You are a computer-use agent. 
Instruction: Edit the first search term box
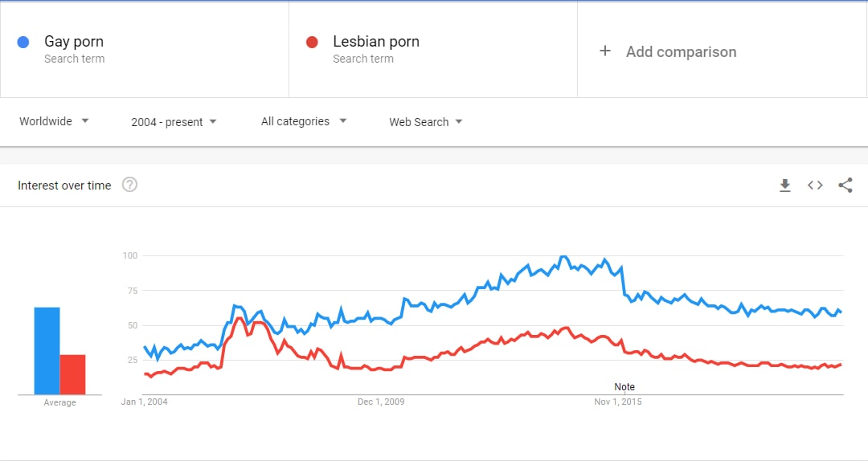coord(145,49)
